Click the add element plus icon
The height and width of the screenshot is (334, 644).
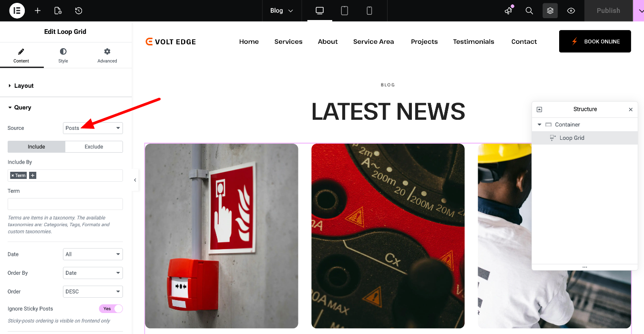coord(38,10)
